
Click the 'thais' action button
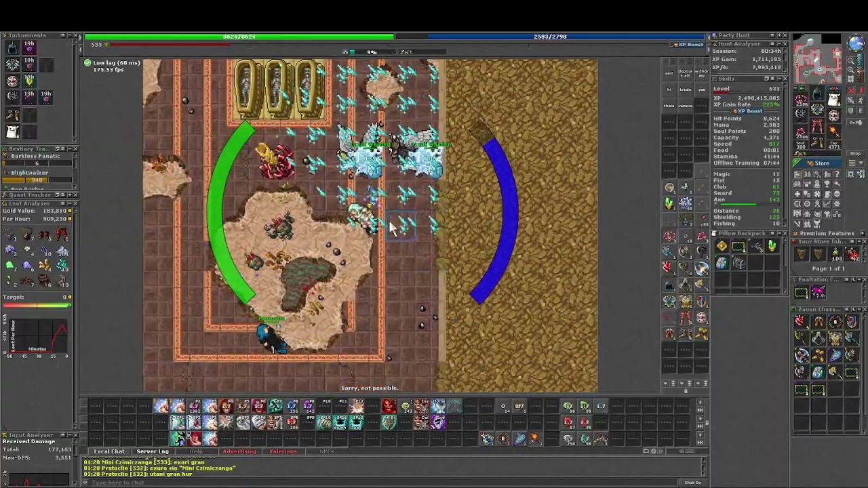pyautogui.click(x=669, y=106)
